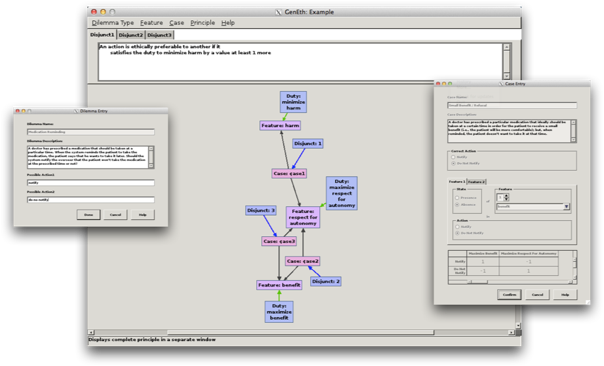604x366 pixels.
Task: Click Help in Dilemma Entry dialog
Action: (x=143, y=215)
